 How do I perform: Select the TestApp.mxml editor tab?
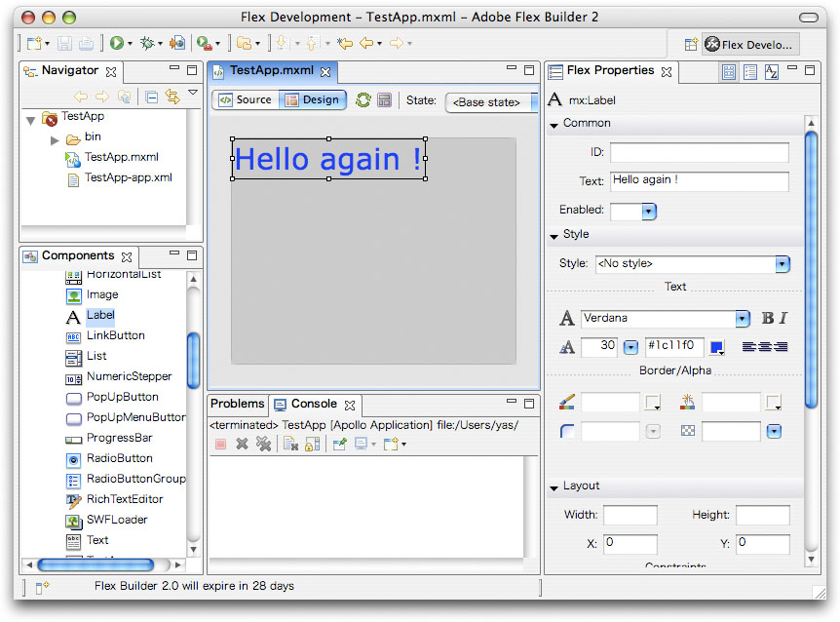coord(272,71)
